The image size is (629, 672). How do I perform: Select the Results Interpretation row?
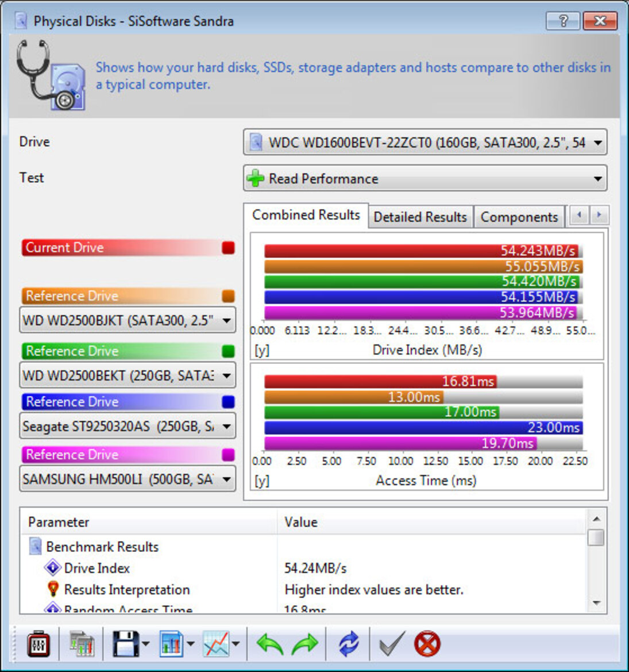303,590
